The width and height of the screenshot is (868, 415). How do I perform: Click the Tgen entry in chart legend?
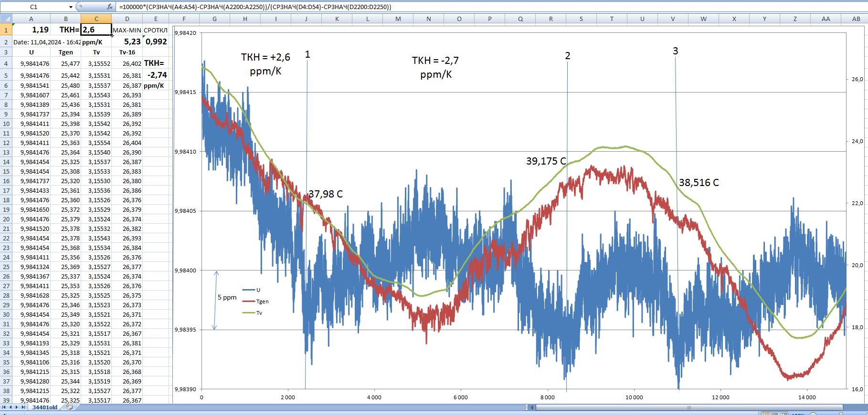pyautogui.click(x=255, y=301)
